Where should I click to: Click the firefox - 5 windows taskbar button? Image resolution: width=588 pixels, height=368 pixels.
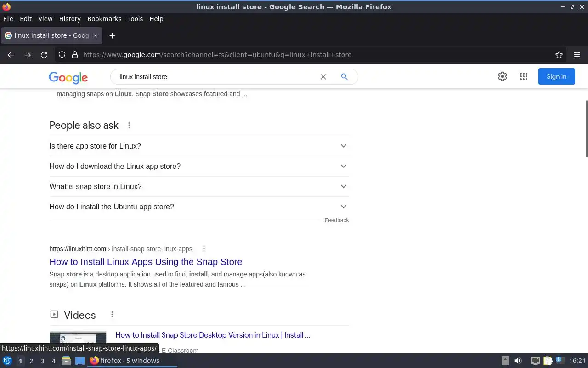[132, 361]
